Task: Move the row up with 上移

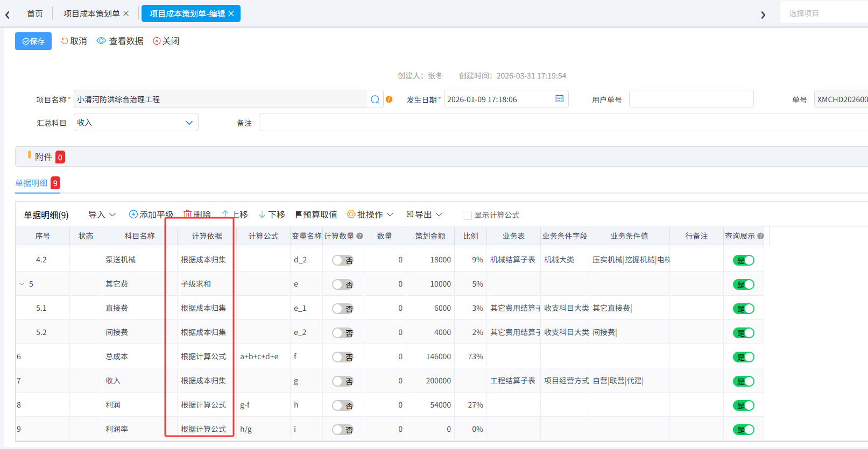Action: click(x=235, y=215)
